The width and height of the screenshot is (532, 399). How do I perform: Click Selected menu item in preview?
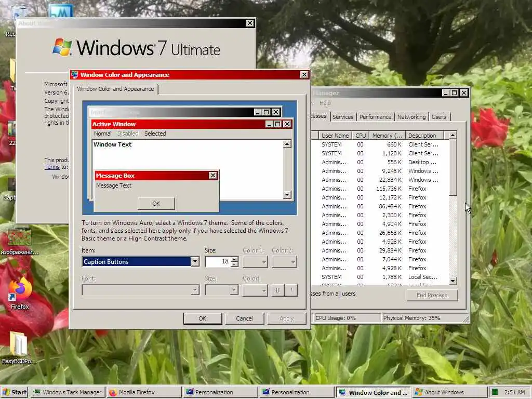pyautogui.click(x=155, y=134)
